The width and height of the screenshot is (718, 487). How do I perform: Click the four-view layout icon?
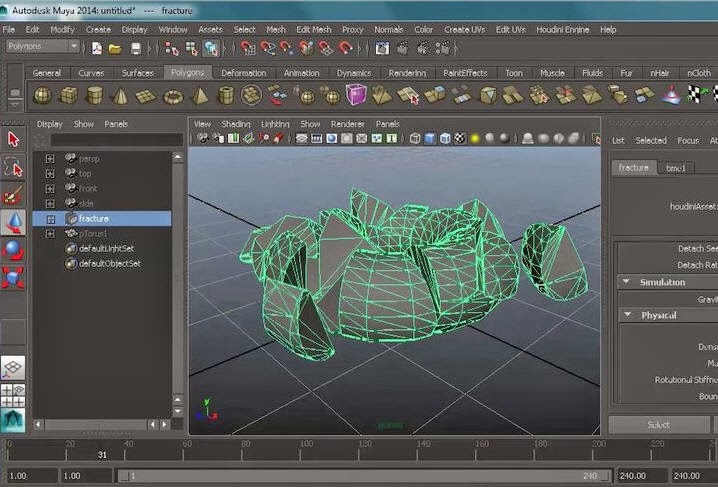pyautogui.click(x=13, y=395)
